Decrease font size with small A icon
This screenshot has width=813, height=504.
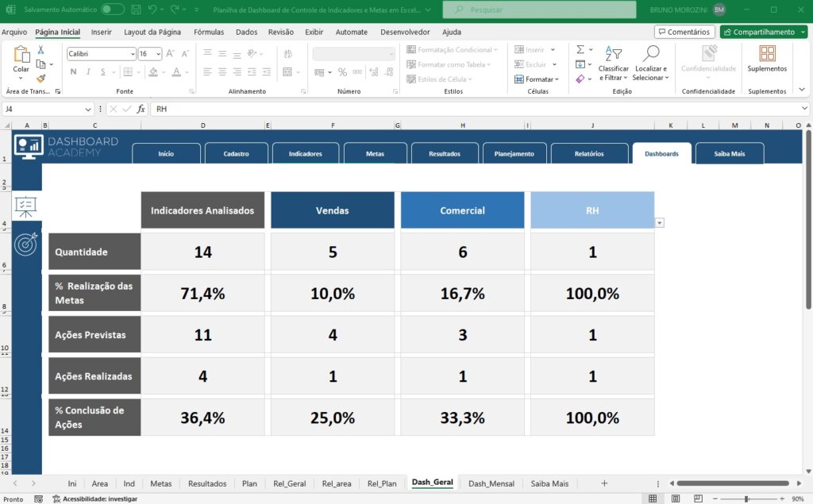(x=185, y=53)
